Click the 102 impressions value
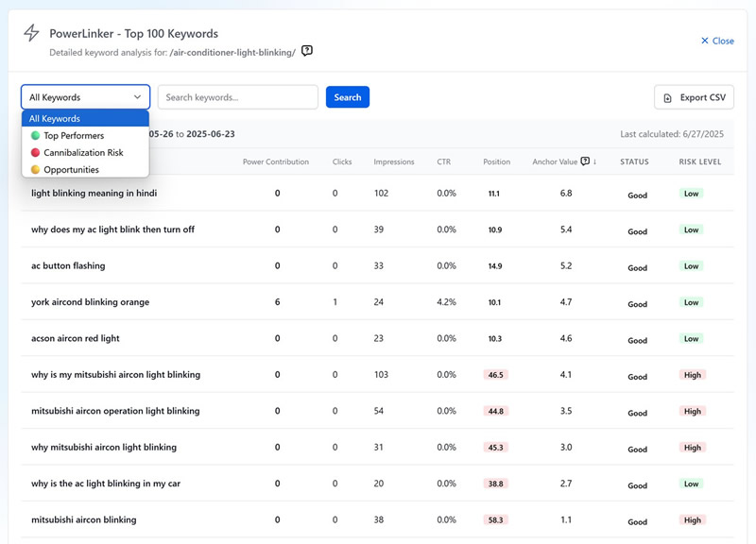The image size is (756, 544). point(382,194)
